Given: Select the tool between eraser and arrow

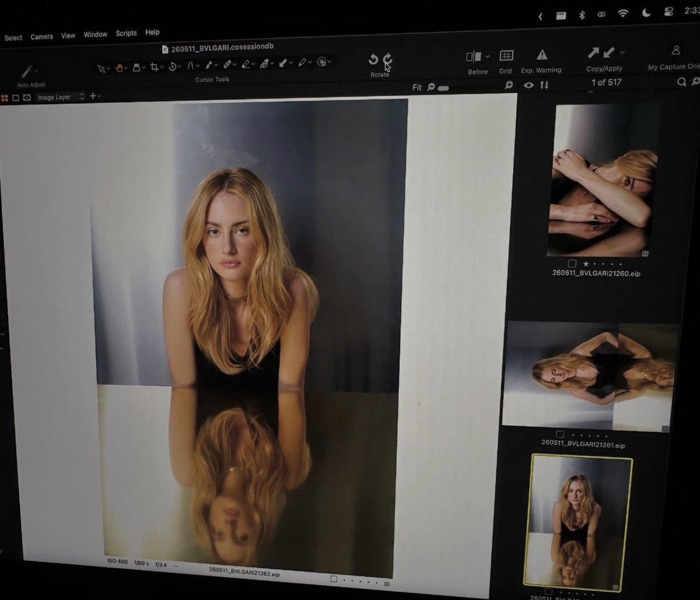Looking at the screenshot, I should pos(264,64).
